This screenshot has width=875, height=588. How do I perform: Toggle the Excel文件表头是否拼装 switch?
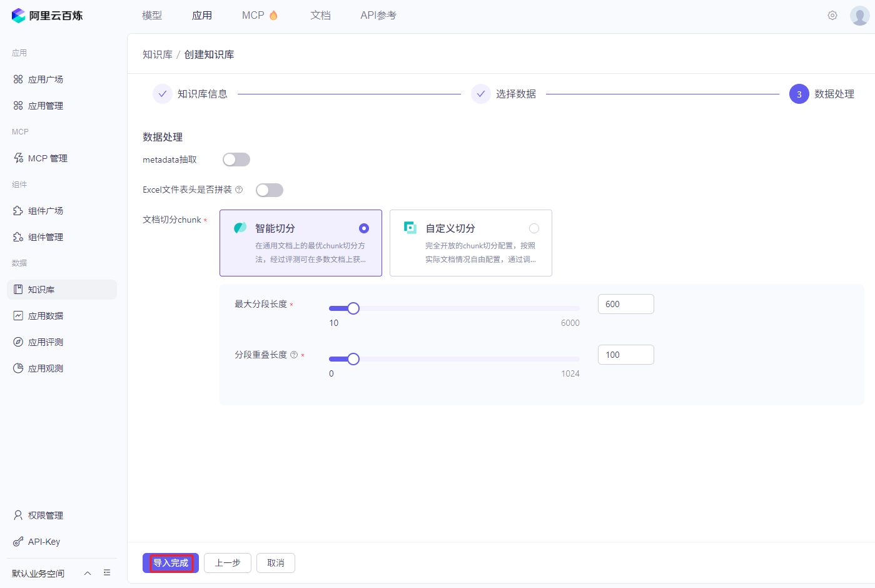point(270,190)
